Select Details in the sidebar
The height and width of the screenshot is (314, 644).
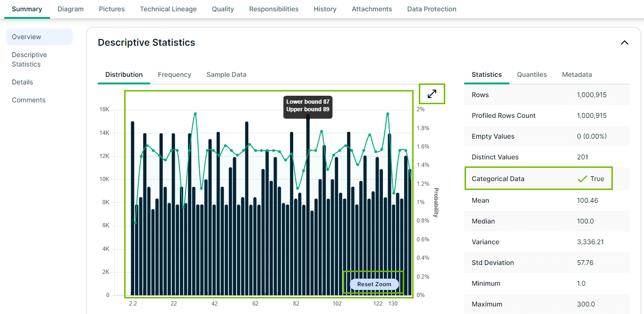click(x=22, y=82)
